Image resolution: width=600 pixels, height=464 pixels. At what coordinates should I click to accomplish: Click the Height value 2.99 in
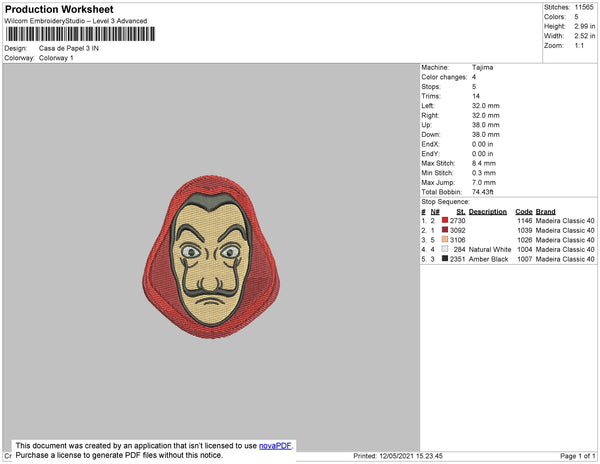pyautogui.click(x=585, y=26)
